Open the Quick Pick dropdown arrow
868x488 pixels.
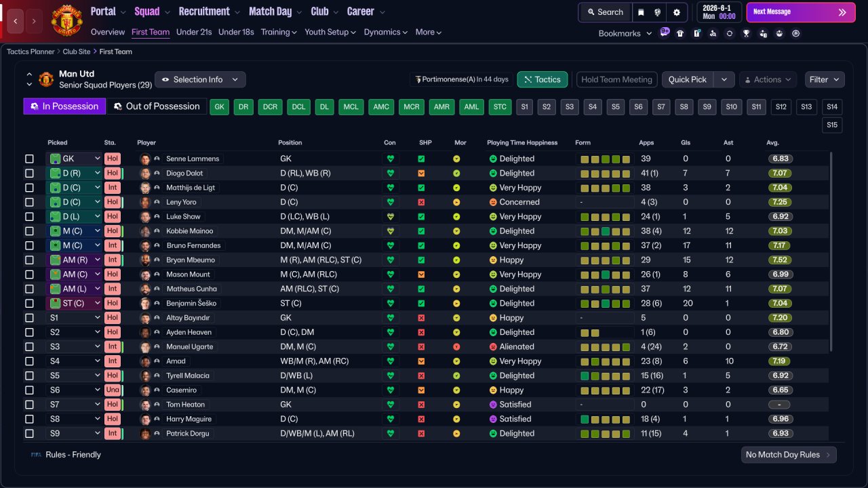(724, 79)
